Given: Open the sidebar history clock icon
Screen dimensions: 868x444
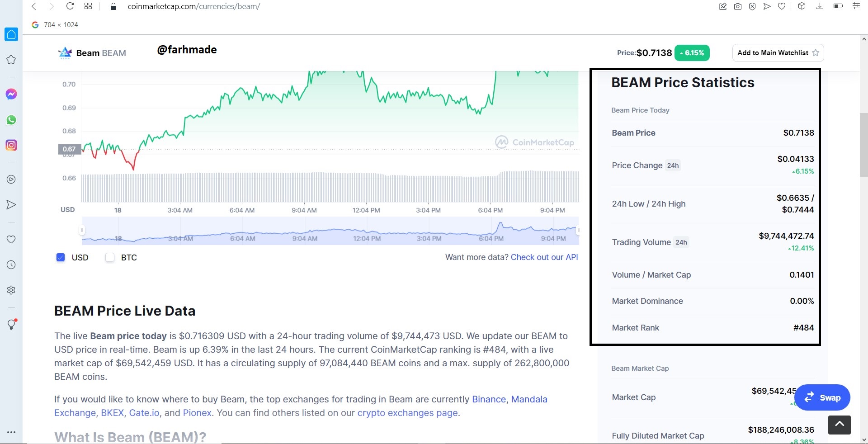Looking at the screenshot, I should 11,265.
